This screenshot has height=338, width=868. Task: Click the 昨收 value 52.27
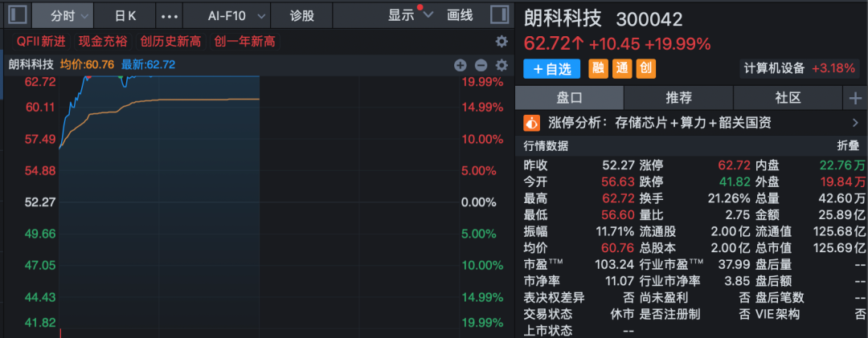(618, 165)
